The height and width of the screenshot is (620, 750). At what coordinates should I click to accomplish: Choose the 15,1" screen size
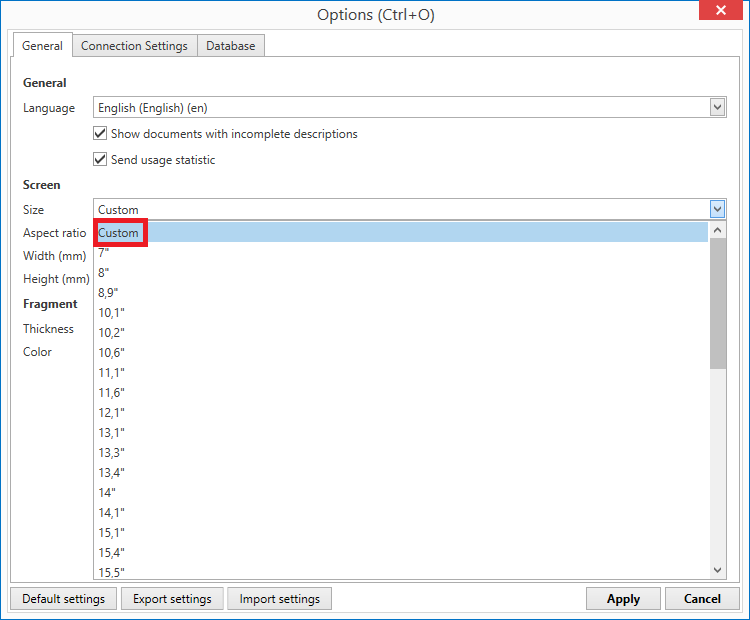click(401, 533)
